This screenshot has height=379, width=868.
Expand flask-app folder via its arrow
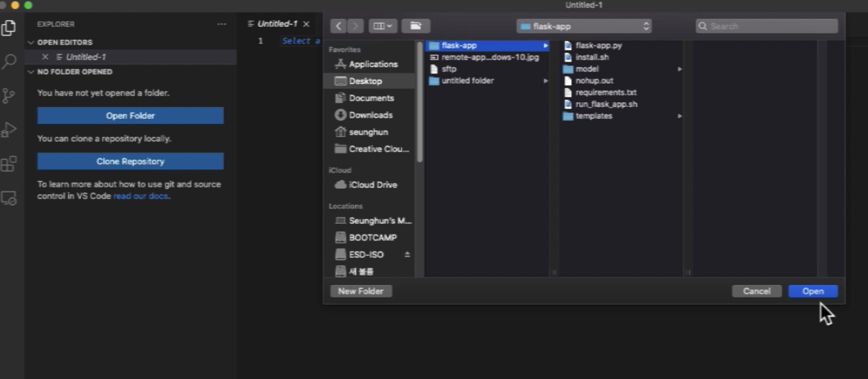click(x=545, y=46)
